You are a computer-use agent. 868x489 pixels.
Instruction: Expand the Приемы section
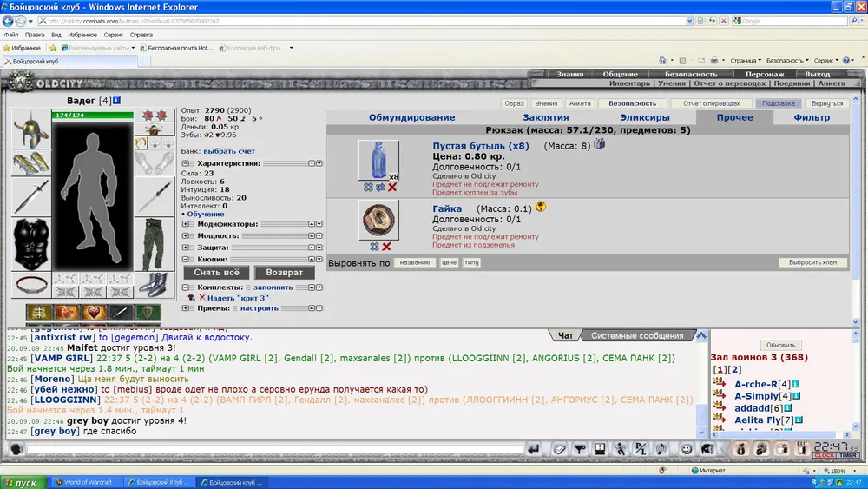[185, 307]
